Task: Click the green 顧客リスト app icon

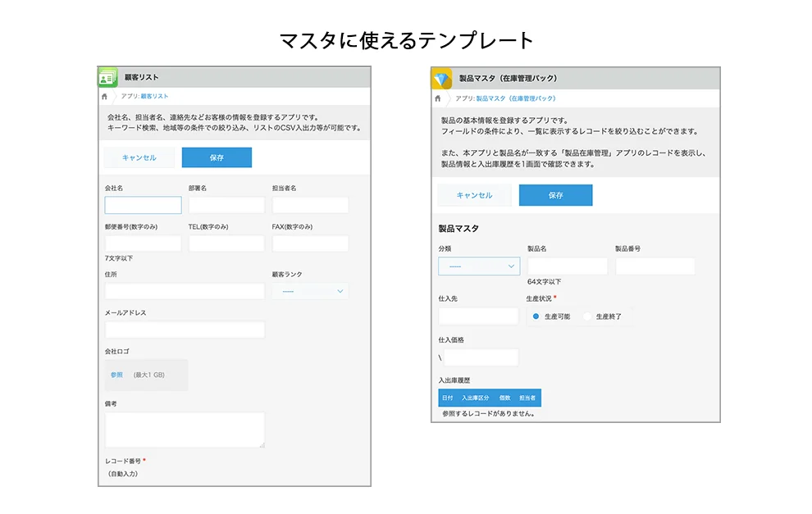Action: [x=108, y=77]
